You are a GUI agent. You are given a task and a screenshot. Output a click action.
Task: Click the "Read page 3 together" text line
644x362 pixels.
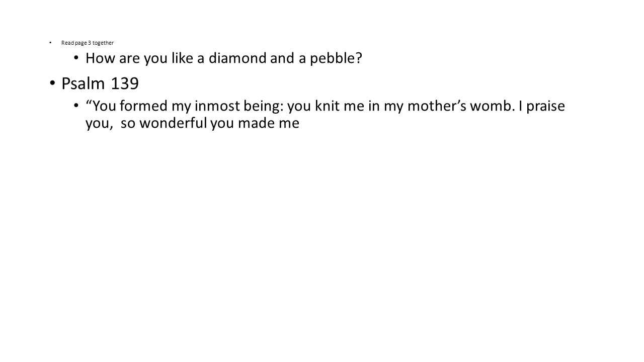(x=88, y=43)
